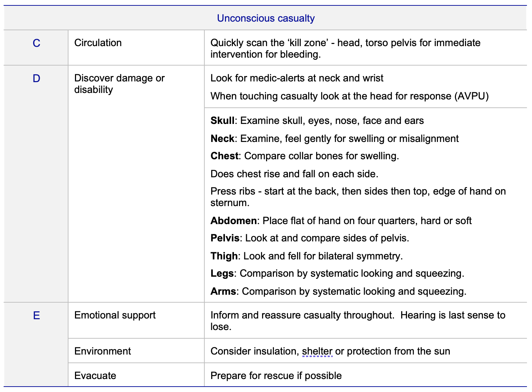
Task: Click the "Circulation" cell
Action: pos(98,43)
